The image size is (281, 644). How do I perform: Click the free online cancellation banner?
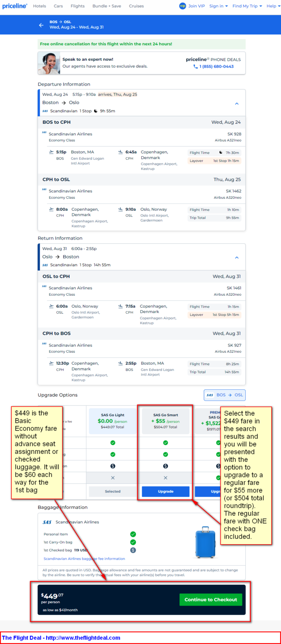tap(141, 44)
